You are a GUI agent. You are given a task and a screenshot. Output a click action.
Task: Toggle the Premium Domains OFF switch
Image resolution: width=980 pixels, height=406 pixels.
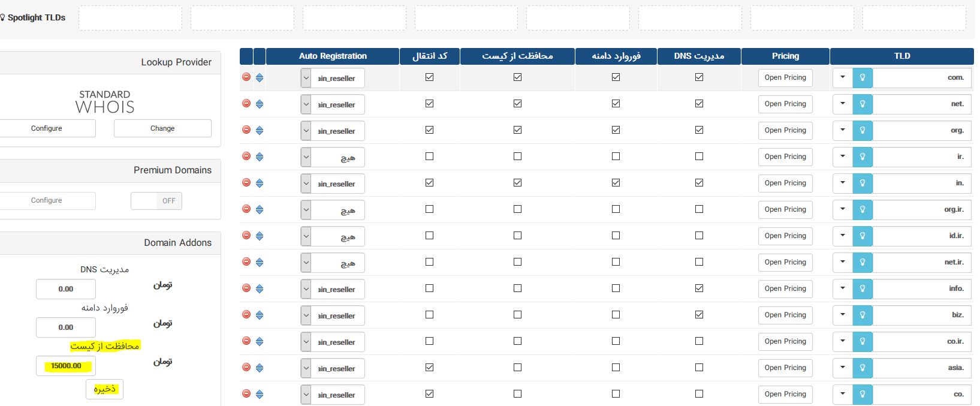(x=156, y=201)
